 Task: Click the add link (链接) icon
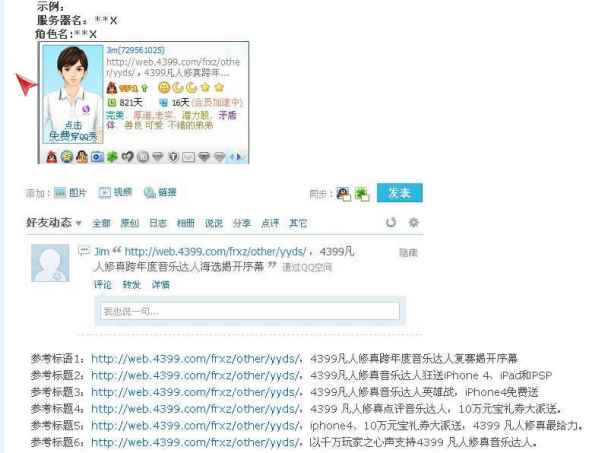(150, 193)
